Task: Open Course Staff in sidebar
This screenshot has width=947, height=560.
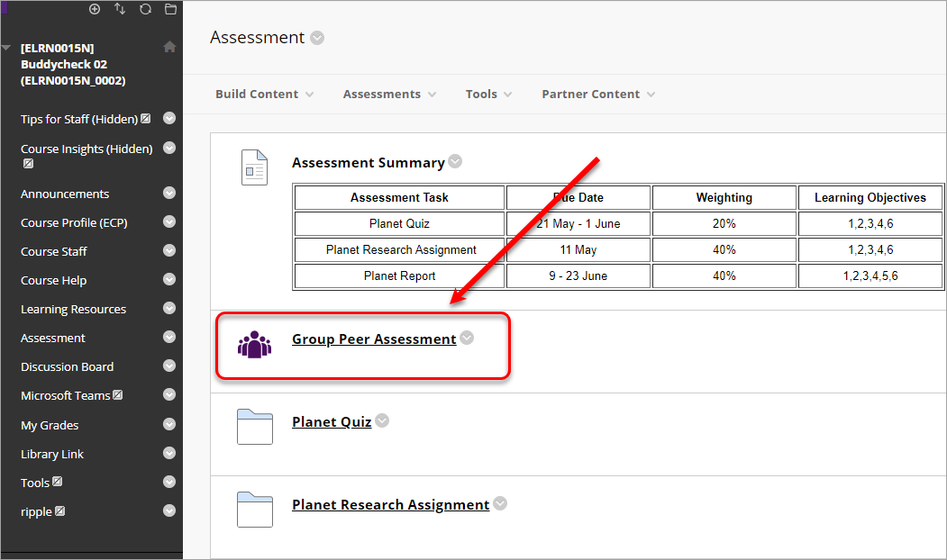Action: point(54,251)
